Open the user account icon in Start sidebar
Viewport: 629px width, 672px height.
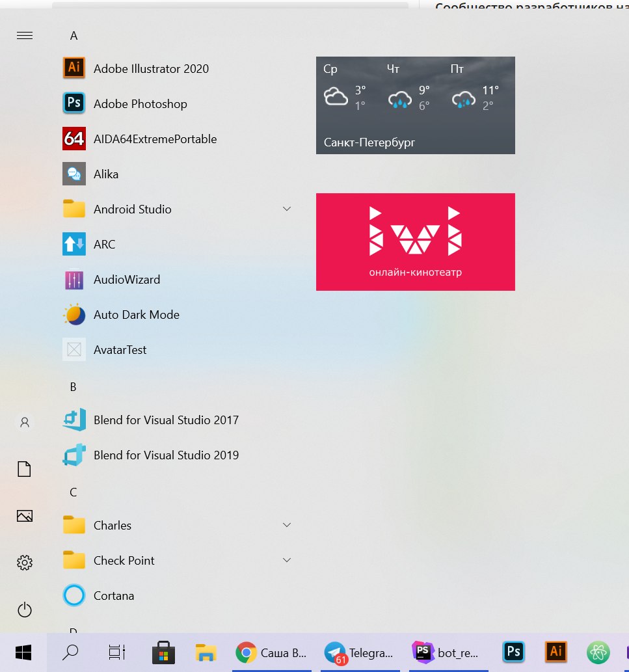25,423
